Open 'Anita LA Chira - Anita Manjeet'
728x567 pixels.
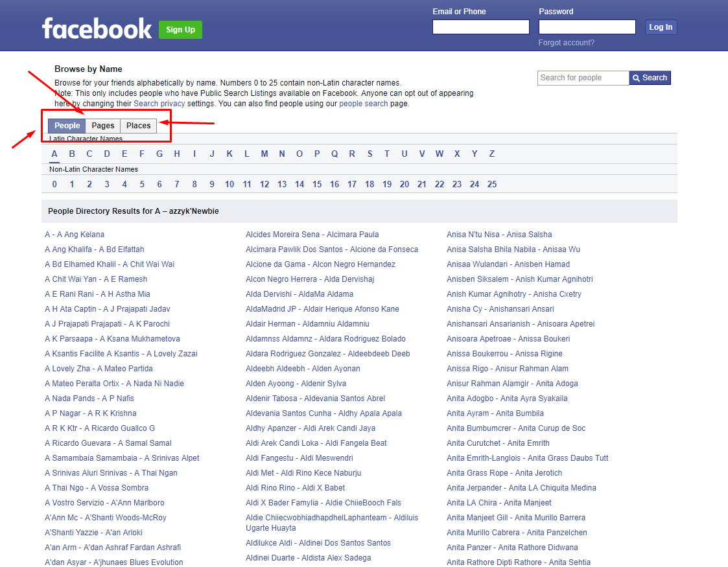499,502
